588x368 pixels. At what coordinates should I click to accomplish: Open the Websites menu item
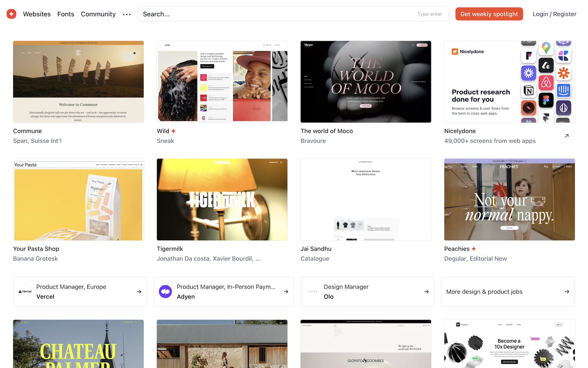tap(37, 14)
